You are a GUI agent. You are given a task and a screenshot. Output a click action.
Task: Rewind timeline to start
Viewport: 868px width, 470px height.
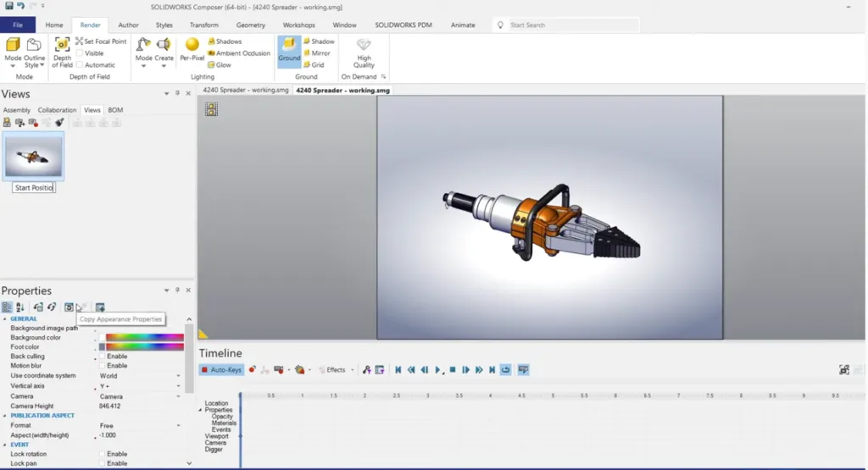[x=398, y=370]
